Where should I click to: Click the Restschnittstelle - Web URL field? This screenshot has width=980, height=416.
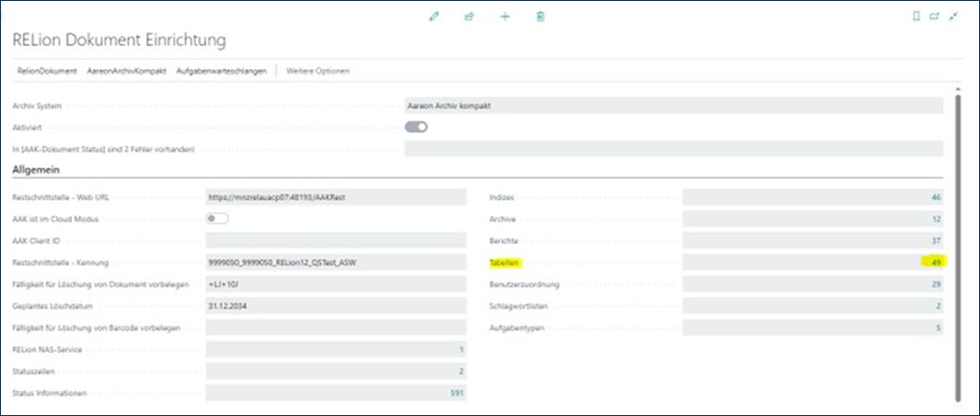click(335, 197)
